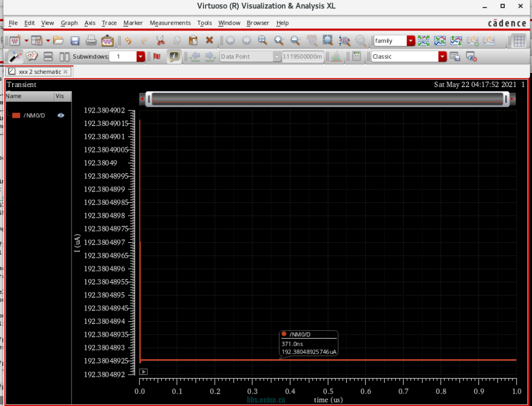Open the family plotting style dropdown
This screenshot has width=532, height=406.
coord(411,41)
